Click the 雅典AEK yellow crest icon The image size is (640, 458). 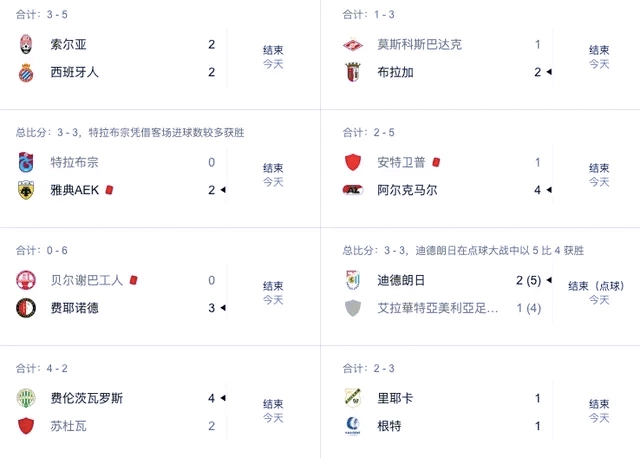[26, 190]
